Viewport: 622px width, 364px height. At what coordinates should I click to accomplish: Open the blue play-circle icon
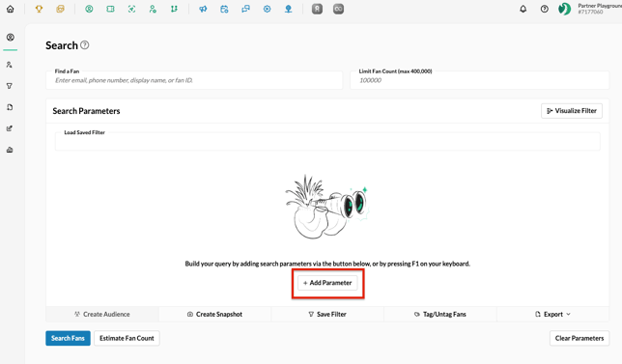click(x=267, y=9)
